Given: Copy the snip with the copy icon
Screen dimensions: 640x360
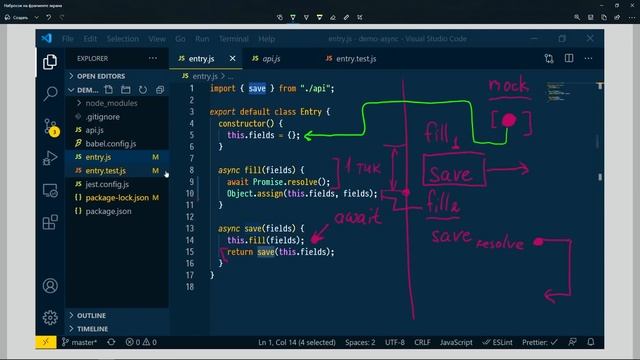Looking at the screenshot, I should [x=604, y=17].
